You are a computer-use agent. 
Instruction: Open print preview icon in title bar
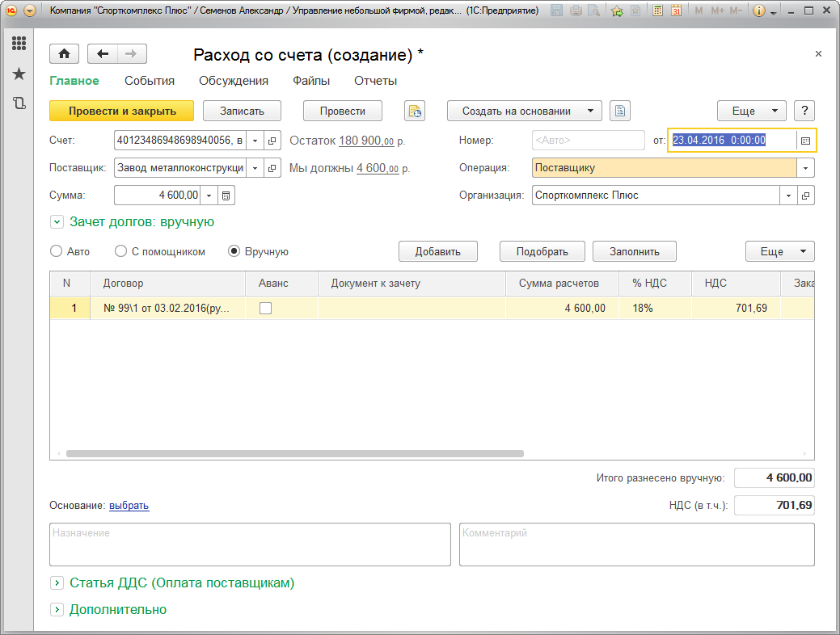[593, 11]
